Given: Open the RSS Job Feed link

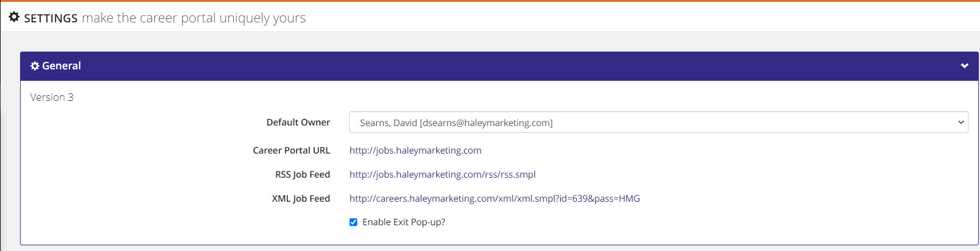Looking at the screenshot, I should [x=442, y=174].
